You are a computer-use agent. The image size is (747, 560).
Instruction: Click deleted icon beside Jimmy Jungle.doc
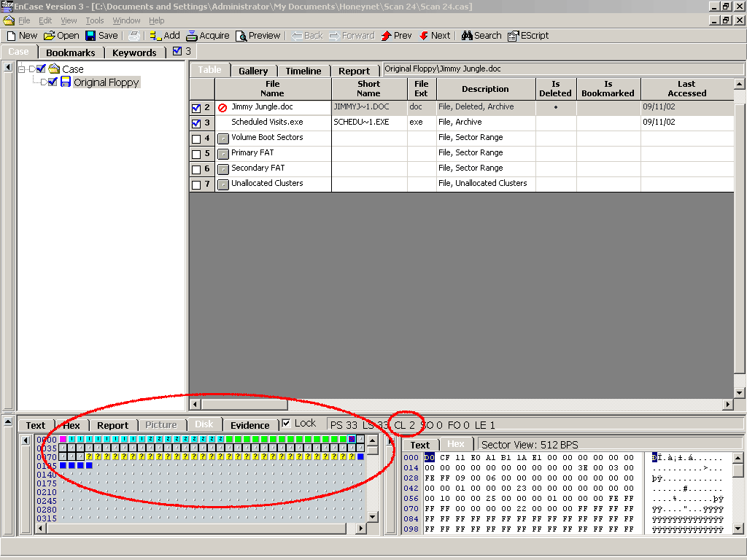[222, 108]
